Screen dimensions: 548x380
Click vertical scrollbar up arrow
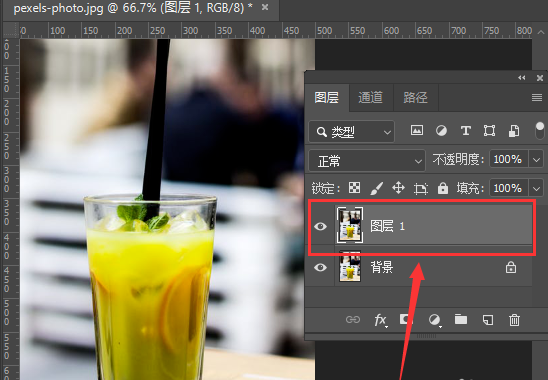(x=541, y=32)
